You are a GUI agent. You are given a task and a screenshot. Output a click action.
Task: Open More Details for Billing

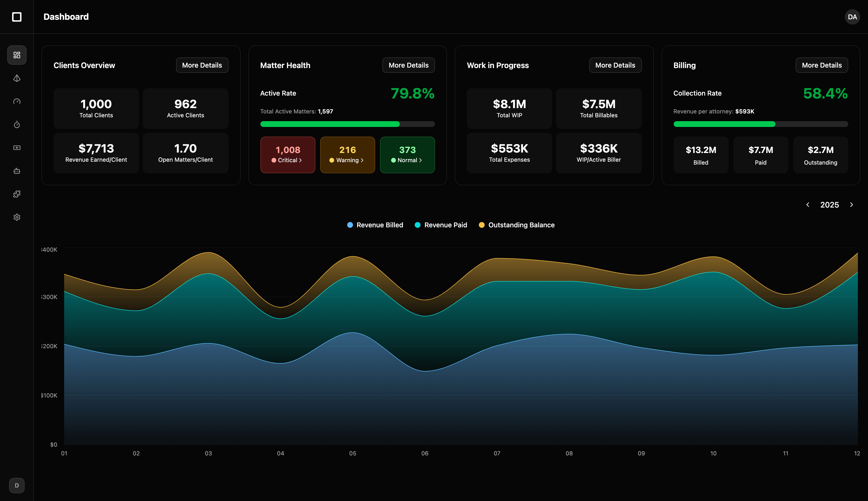pyautogui.click(x=822, y=65)
